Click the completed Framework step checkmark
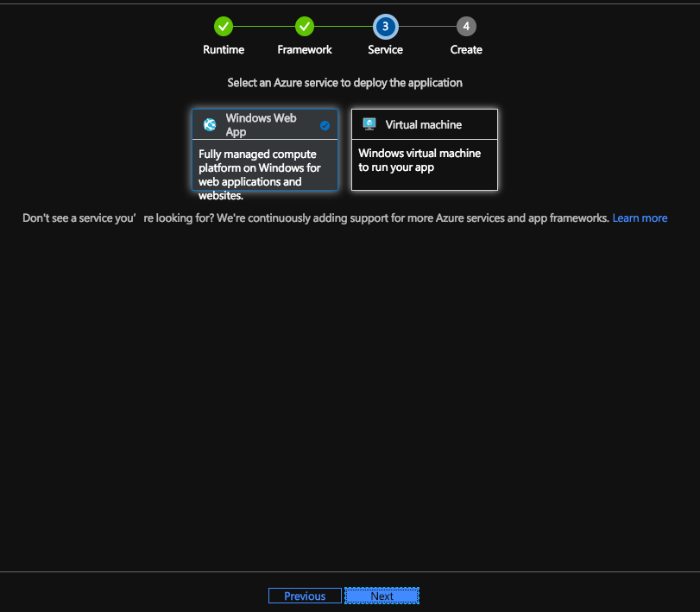 click(x=305, y=27)
